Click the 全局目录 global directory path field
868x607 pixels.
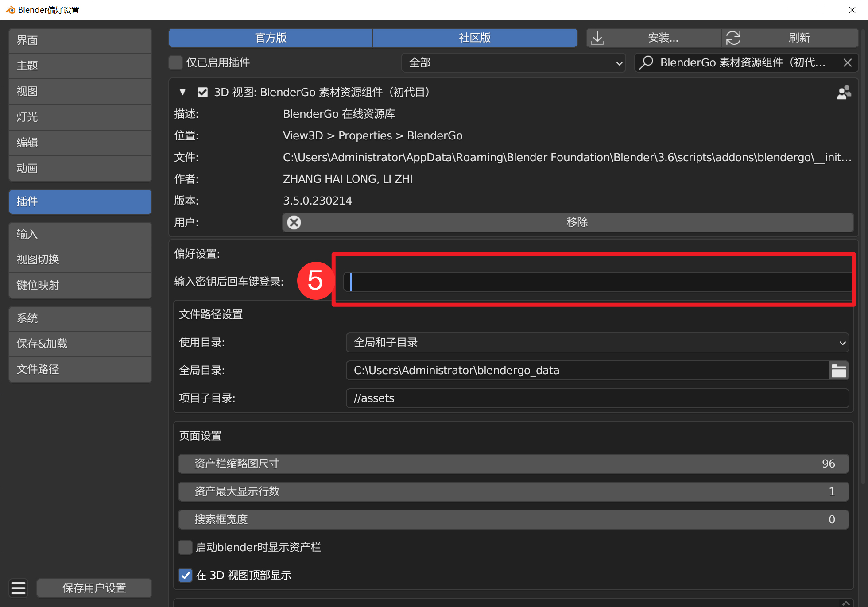click(587, 370)
